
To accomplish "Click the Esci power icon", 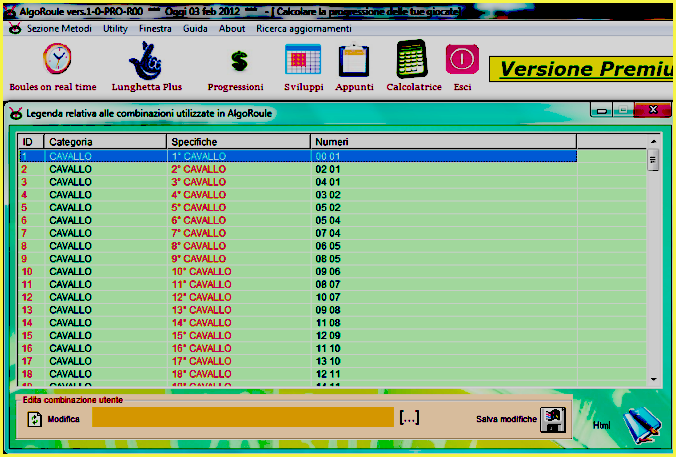I will pyautogui.click(x=462, y=59).
